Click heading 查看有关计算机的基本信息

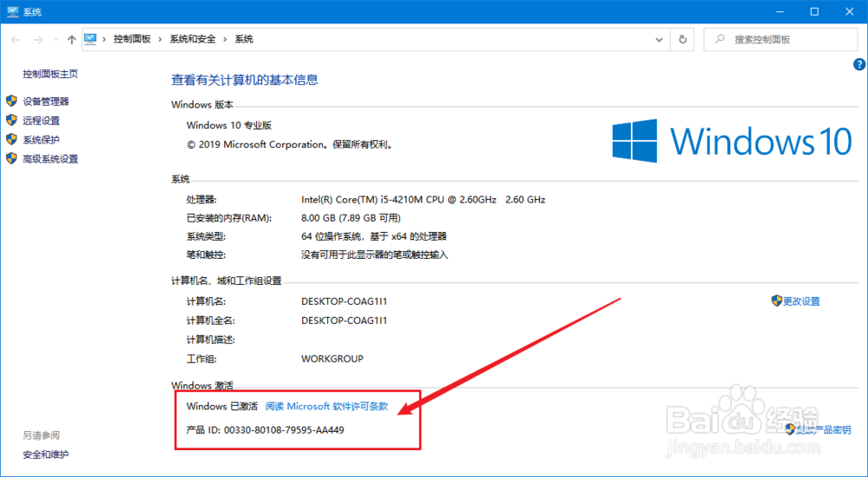click(245, 80)
